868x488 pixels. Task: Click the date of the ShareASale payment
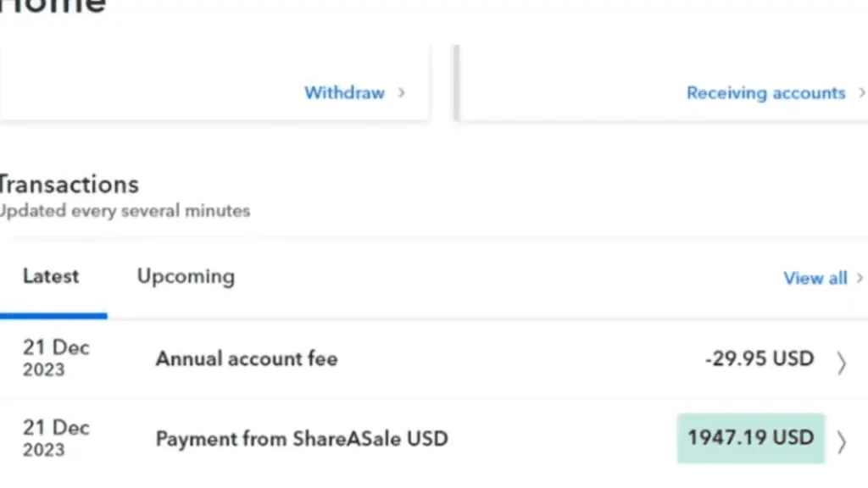pos(56,438)
